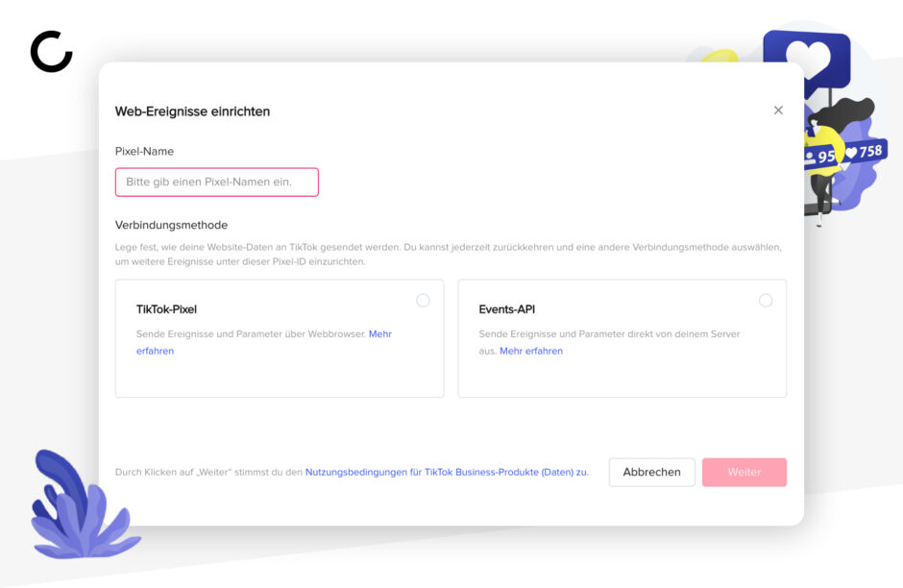This screenshot has width=903, height=588.
Task: Click the Verbindungsmethode section heading
Action: pos(171,225)
